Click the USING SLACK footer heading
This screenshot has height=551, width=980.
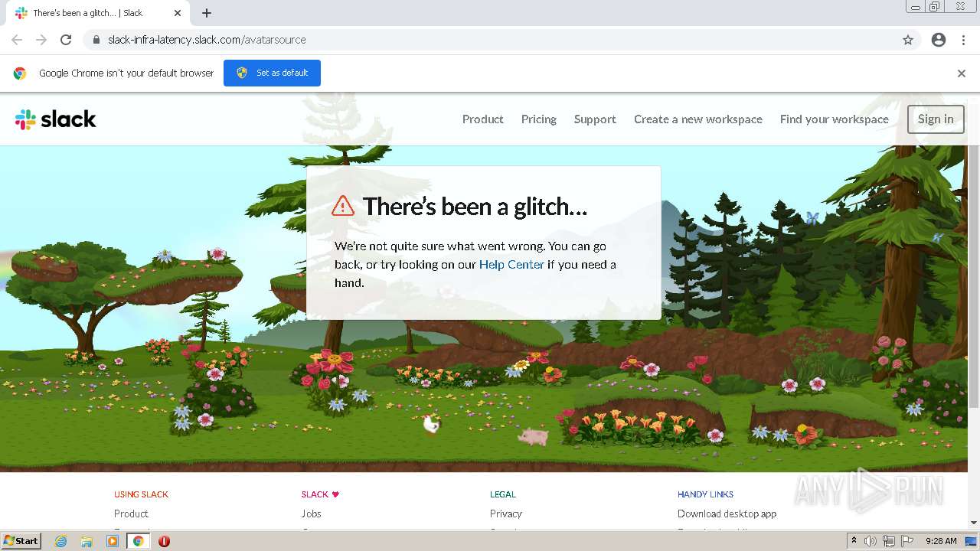pyautogui.click(x=141, y=494)
